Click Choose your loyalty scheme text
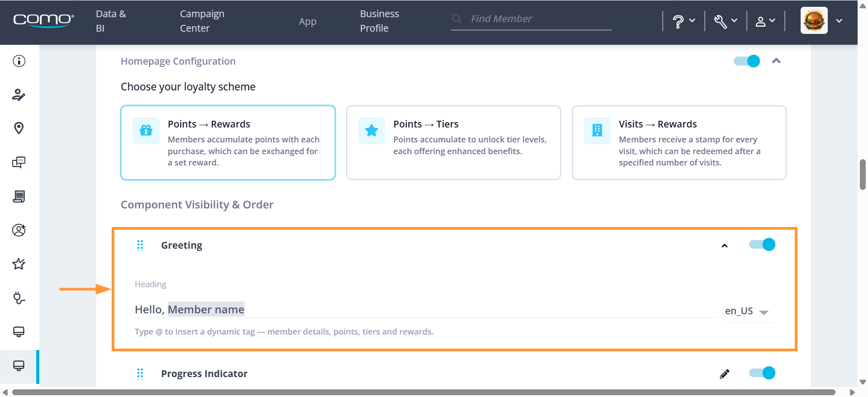Image resolution: width=868 pixels, height=397 pixels. click(x=188, y=87)
